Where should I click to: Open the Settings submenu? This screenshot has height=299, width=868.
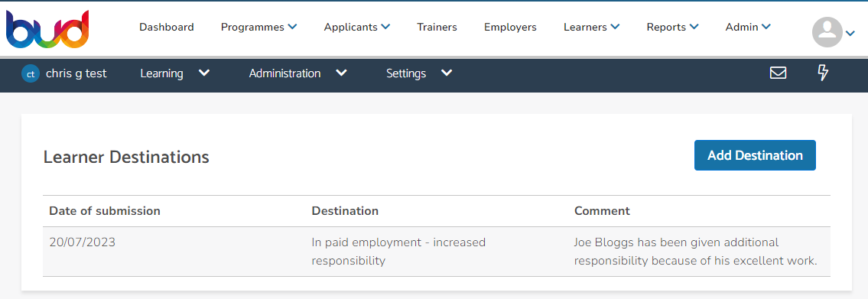tap(419, 73)
